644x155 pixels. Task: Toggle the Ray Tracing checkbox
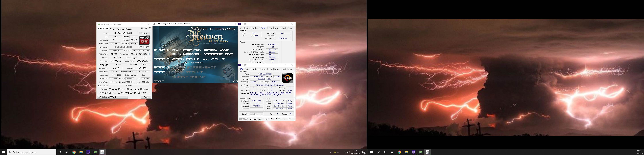(x=119, y=93)
